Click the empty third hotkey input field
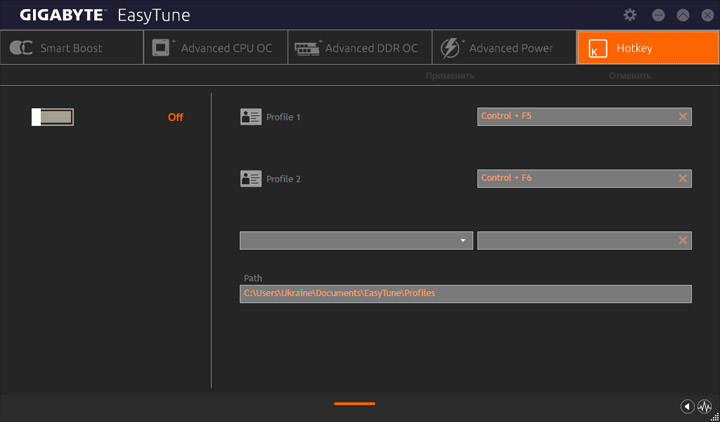 click(584, 241)
